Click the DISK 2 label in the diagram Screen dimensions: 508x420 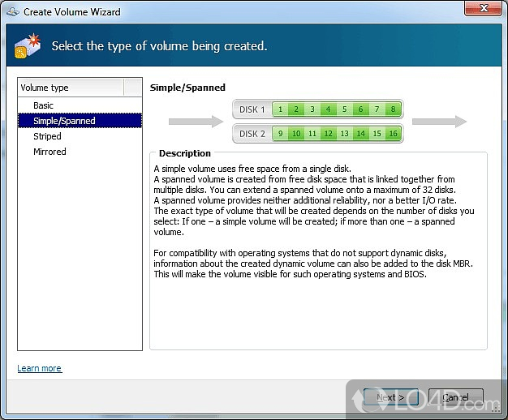point(252,134)
